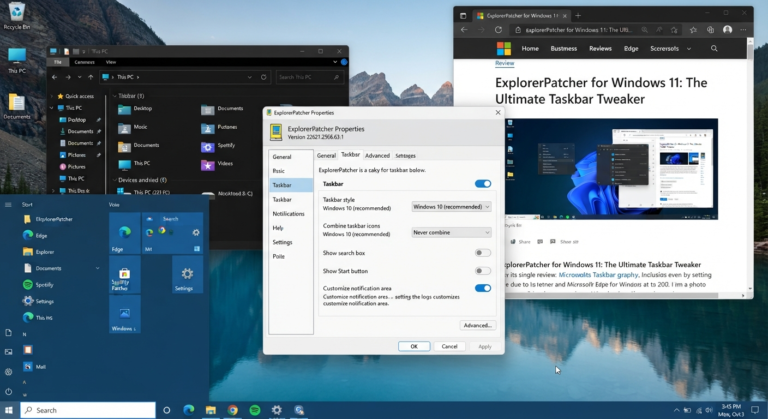Expand the ribbon chevron in File Explorer

(335, 62)
